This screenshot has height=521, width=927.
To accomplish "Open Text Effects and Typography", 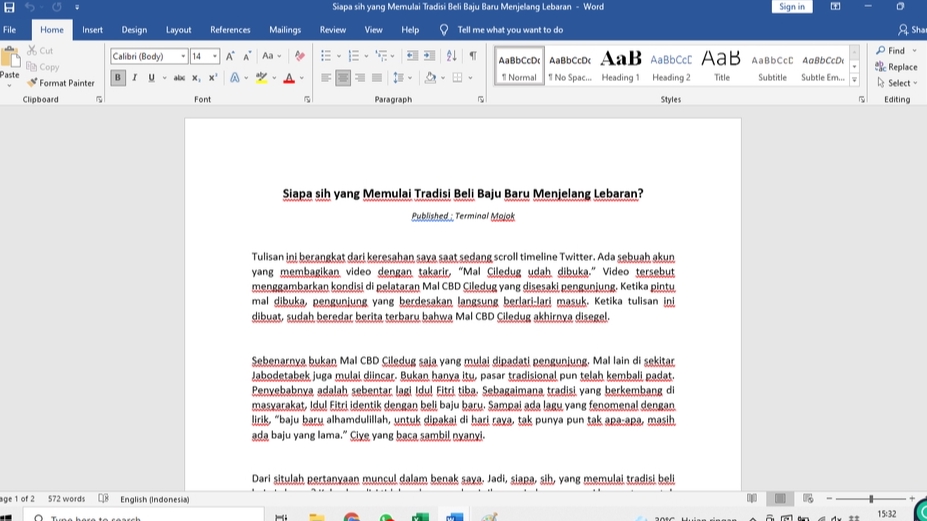I will [235, 77].
